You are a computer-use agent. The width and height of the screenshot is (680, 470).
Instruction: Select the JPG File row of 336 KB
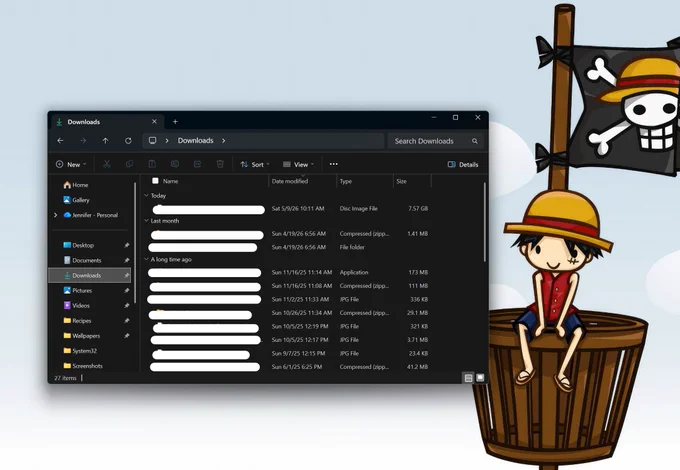pyautogui.click(x=288, y=299)
